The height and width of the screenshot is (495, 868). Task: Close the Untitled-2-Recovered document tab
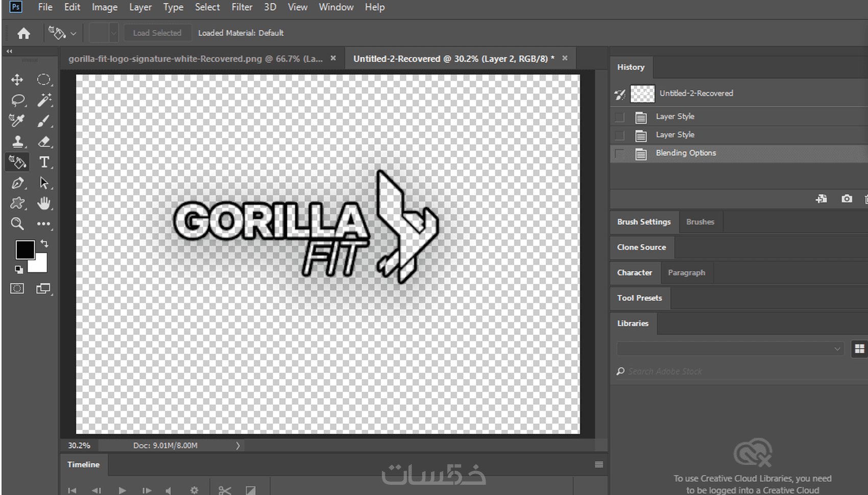[565, 58]
